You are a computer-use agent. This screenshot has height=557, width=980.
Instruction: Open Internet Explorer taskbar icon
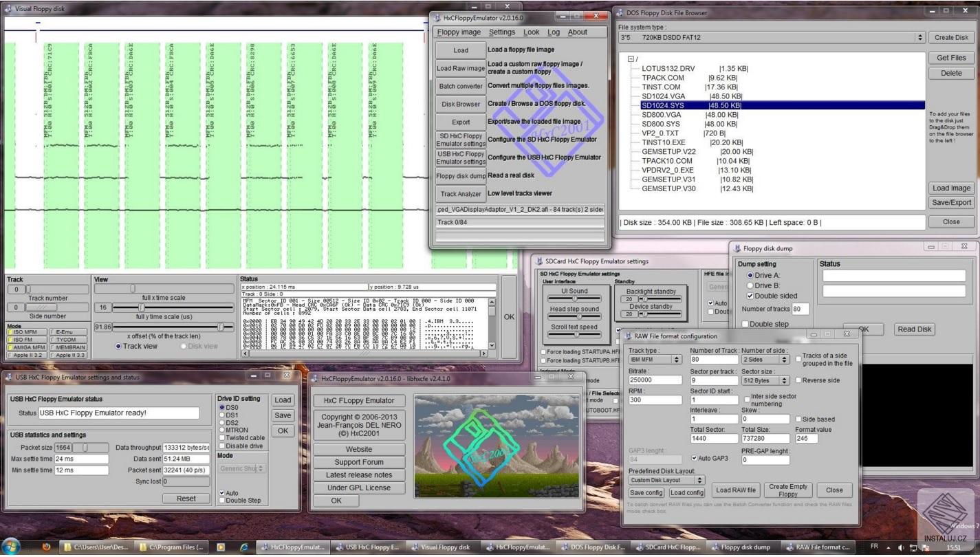click(x=243, y=547)
